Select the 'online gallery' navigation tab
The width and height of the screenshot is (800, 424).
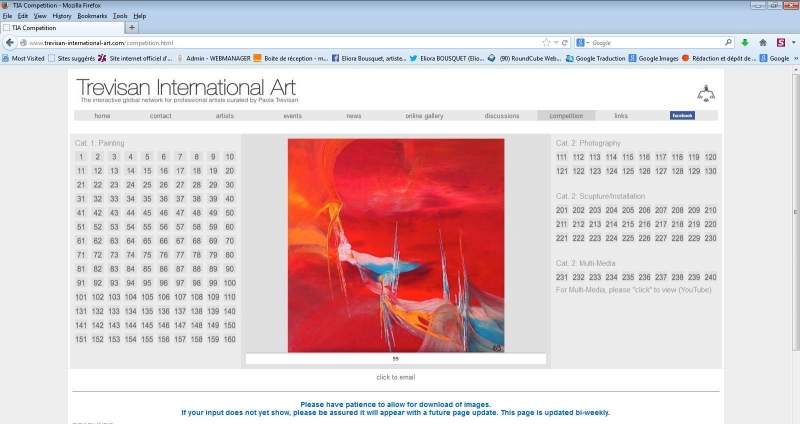pos(424,116)
